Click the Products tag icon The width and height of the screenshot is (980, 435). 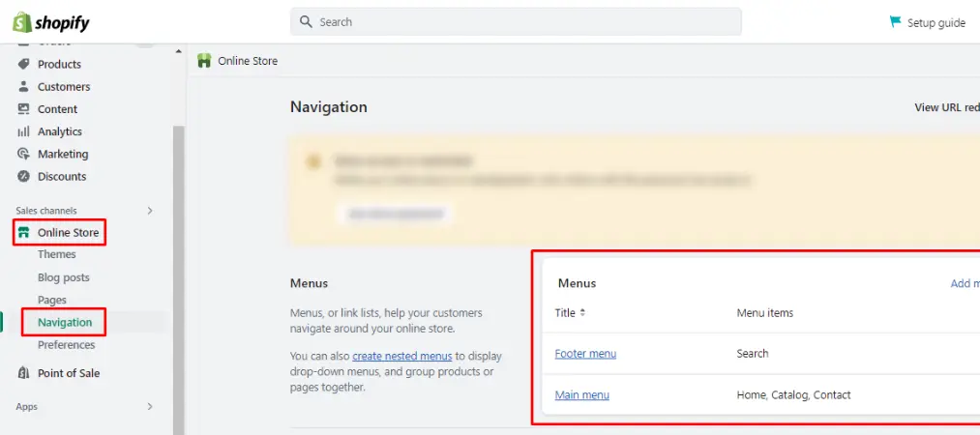click(x=24, y=64)
